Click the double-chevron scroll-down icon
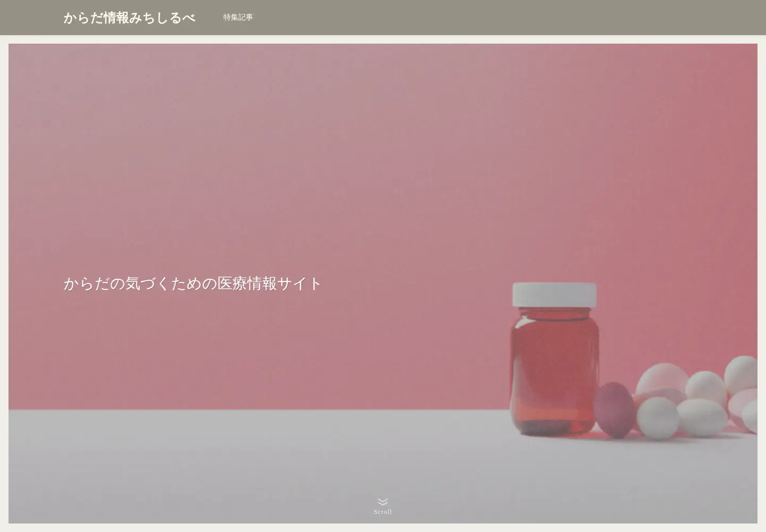The image size is (766, 532). 382,502
